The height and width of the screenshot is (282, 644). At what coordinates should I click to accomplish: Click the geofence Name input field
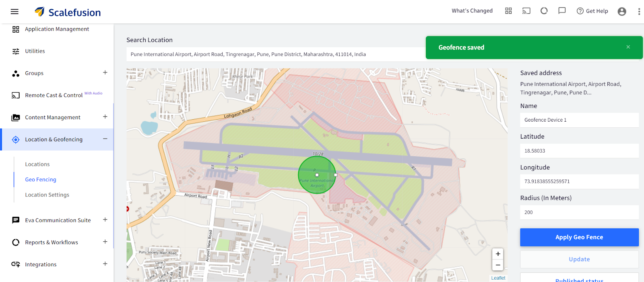[579, 120]
